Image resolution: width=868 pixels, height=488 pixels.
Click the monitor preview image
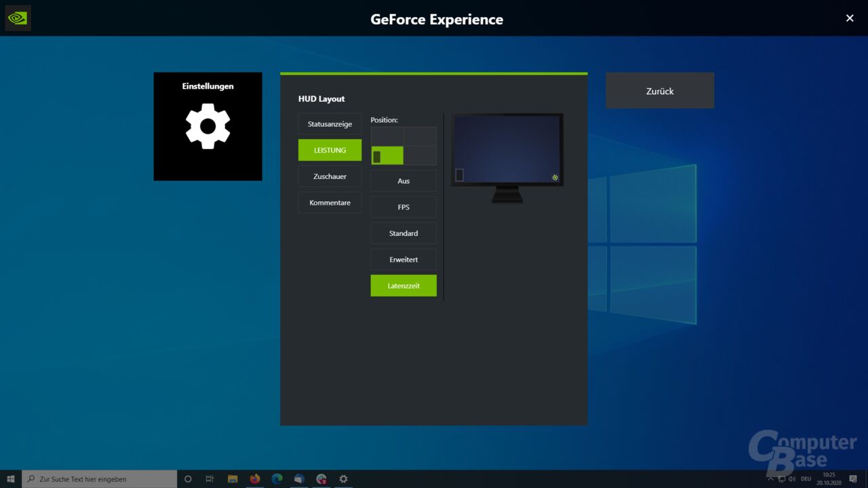coord(507,157)
